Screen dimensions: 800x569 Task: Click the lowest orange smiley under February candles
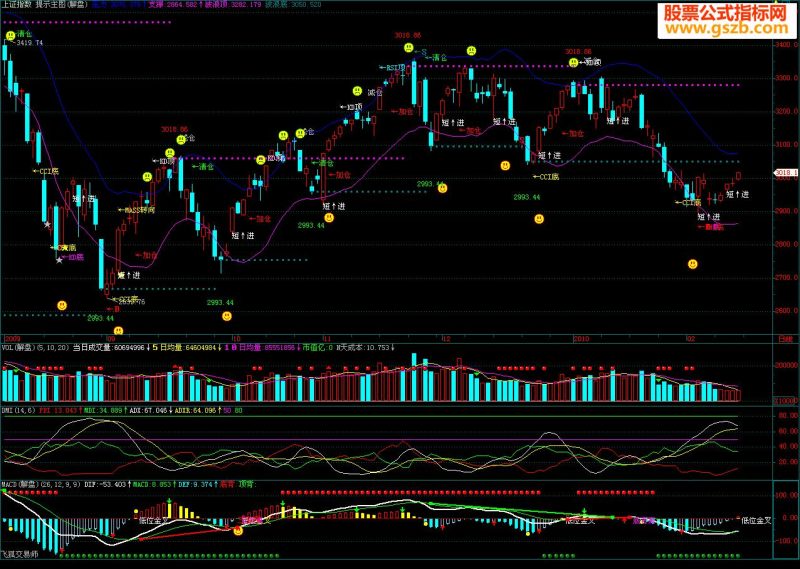click(692, 264)
